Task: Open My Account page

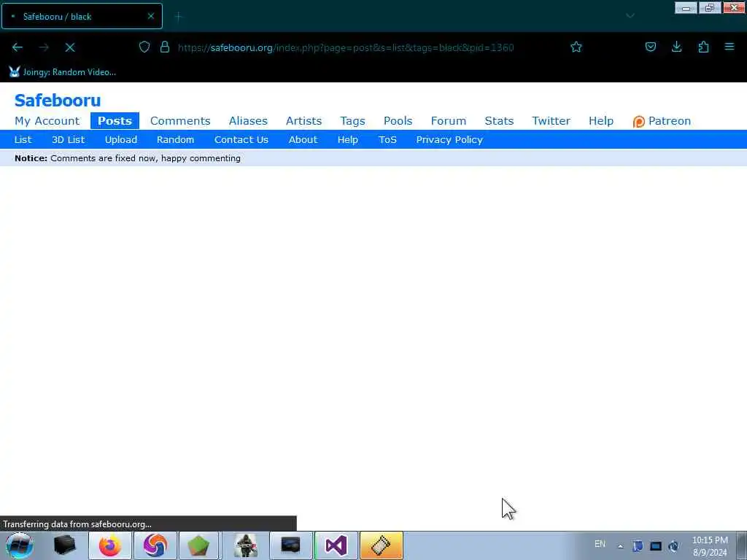Action: point(47,121)
